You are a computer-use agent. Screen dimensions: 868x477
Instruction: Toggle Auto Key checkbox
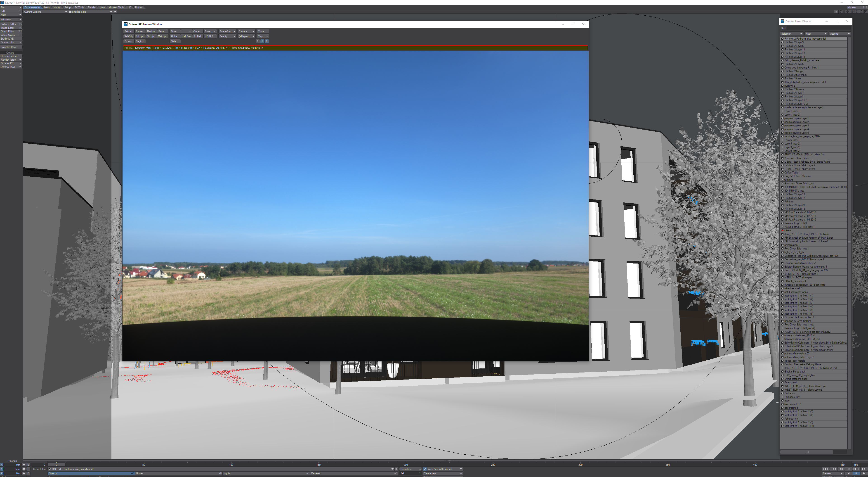click(425, 469)
